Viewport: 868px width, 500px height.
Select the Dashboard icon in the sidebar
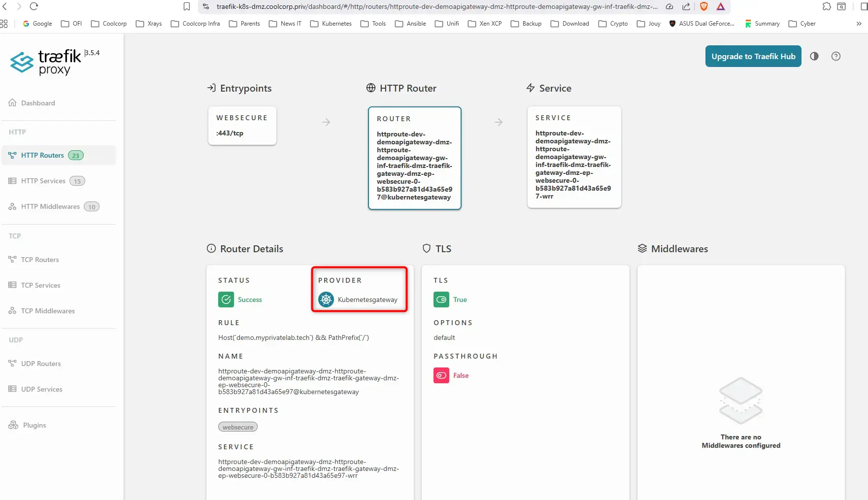click(12, 102)
